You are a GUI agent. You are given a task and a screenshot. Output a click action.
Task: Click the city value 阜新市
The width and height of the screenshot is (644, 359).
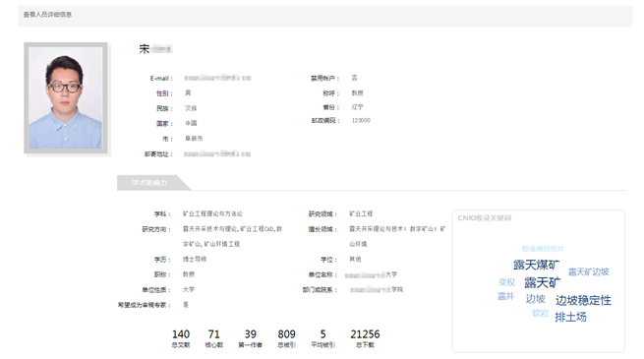pos(194,139)
